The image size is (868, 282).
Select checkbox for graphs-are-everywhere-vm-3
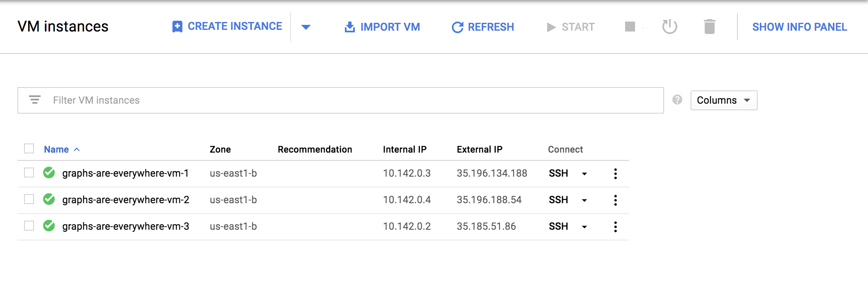(x=29, y=226)
